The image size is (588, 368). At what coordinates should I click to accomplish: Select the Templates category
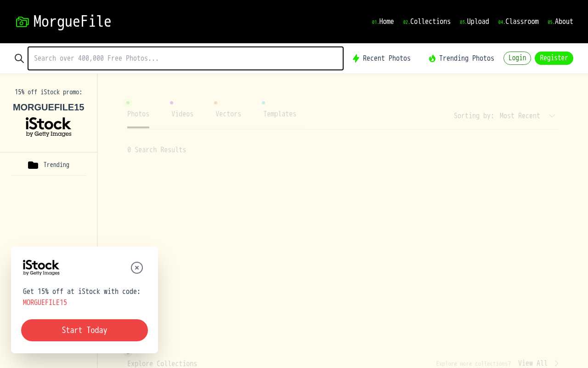[x=280, y=114]
